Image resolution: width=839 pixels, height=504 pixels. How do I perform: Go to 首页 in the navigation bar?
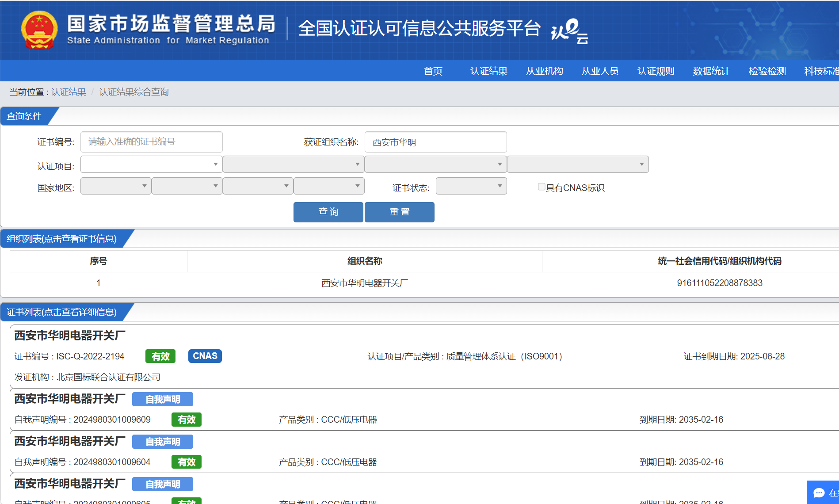(x=433, y=71)
